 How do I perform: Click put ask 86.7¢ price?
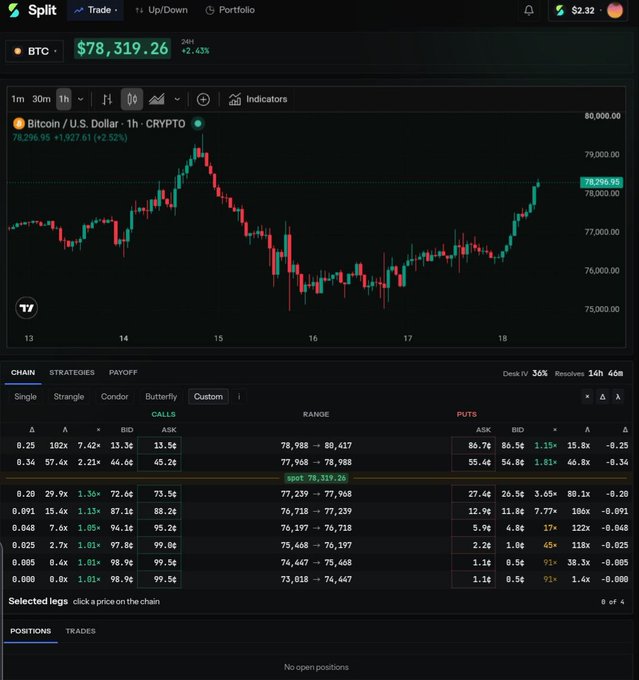point(473,445)
